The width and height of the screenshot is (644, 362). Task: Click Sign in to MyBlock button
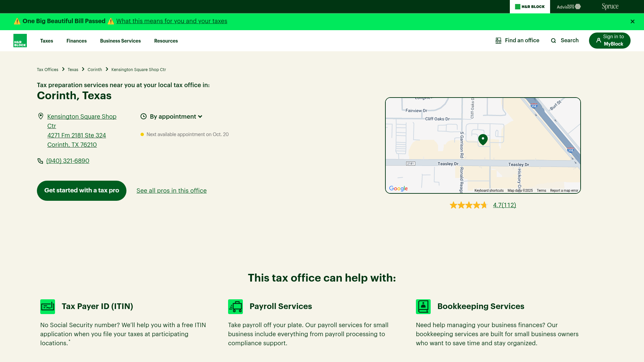point(609,41)
